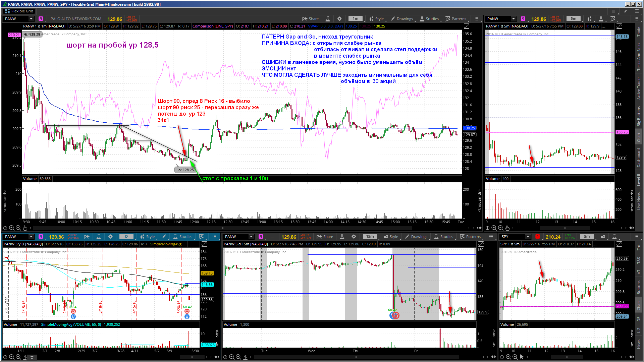Expand the SPY symbol selector dropdown
Viewport: 644px width, 362px height.
click(x=528, y=237)
